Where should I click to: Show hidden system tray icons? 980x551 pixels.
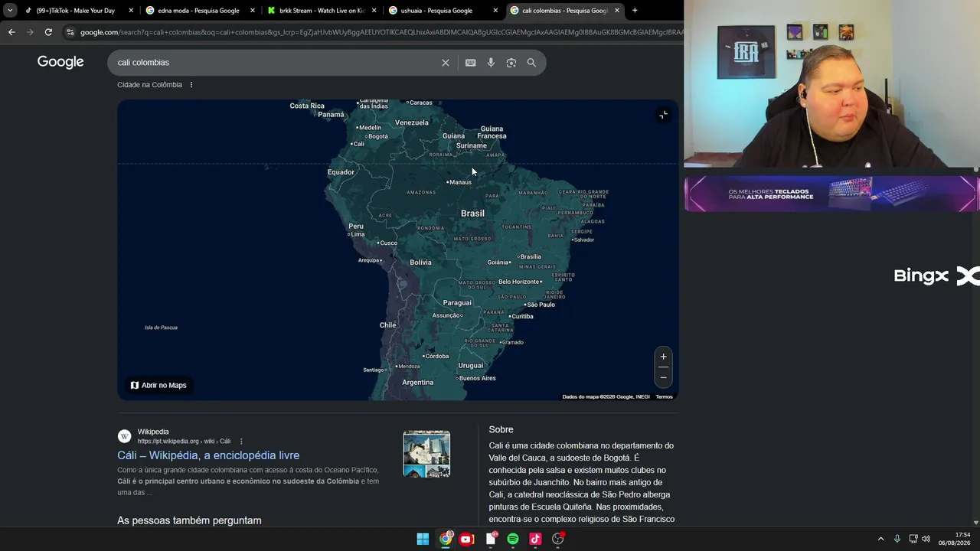(880, 539)
